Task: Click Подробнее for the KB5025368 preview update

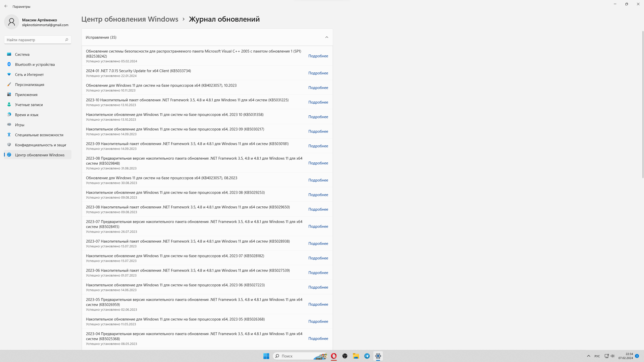Action: click(318, 338)
